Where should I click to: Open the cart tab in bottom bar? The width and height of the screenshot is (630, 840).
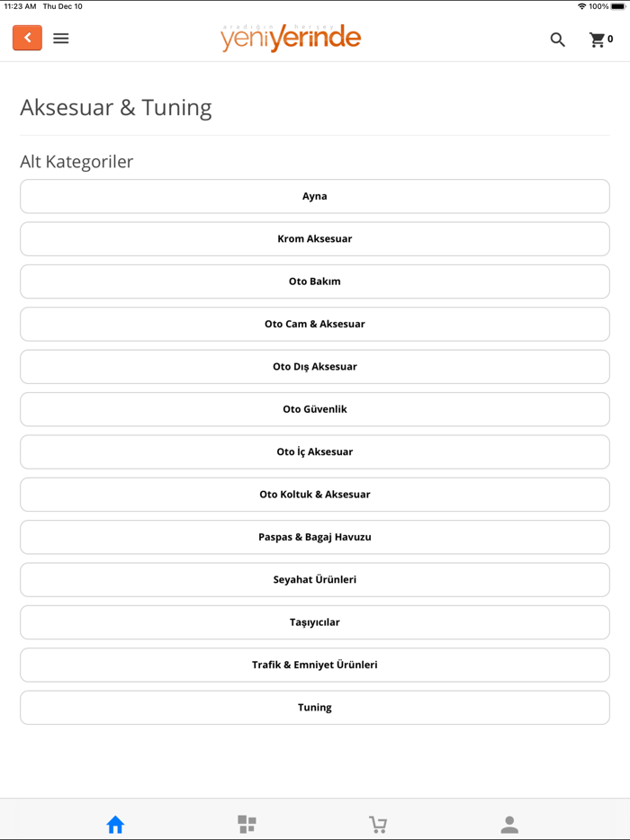(x=378, y=824)
